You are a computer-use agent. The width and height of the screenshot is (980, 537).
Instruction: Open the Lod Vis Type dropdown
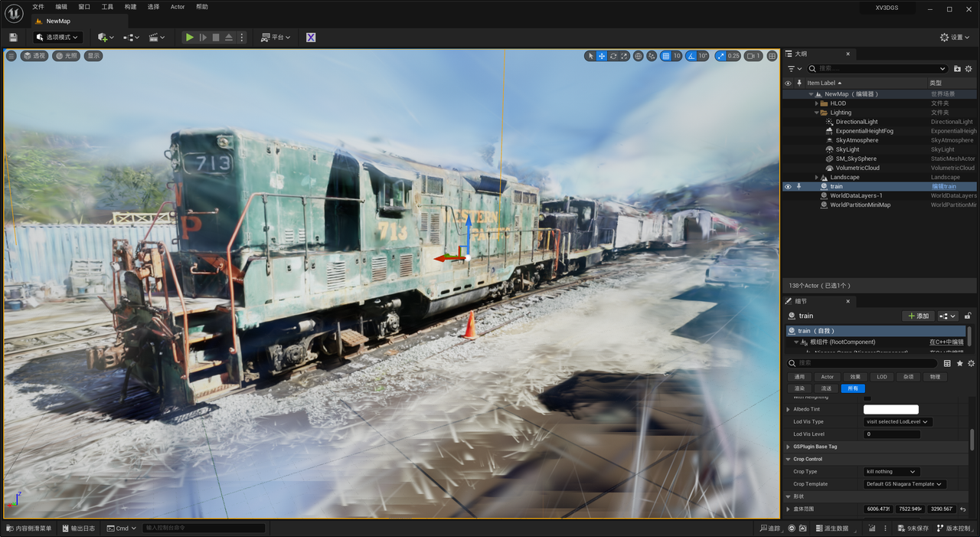pos(897,421)
